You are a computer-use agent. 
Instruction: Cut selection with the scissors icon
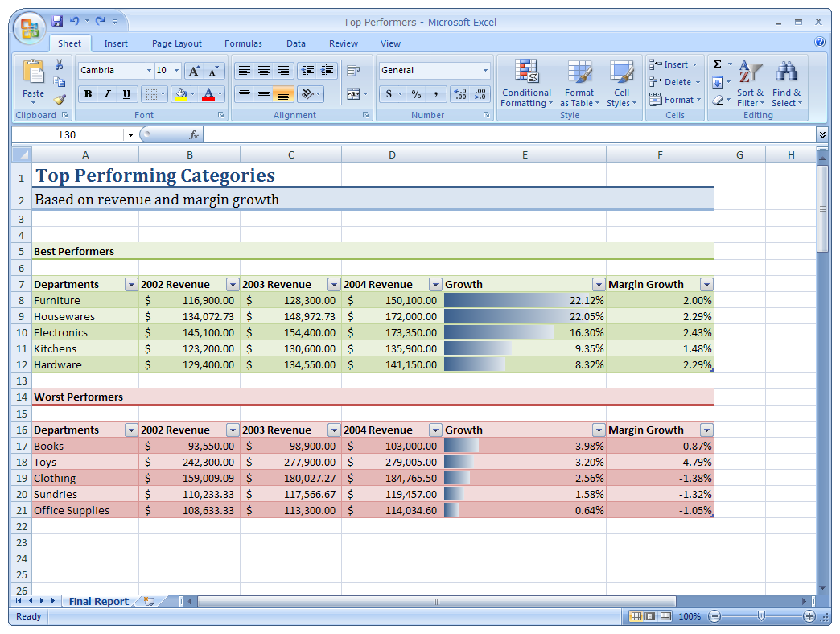tap(59, 65)
